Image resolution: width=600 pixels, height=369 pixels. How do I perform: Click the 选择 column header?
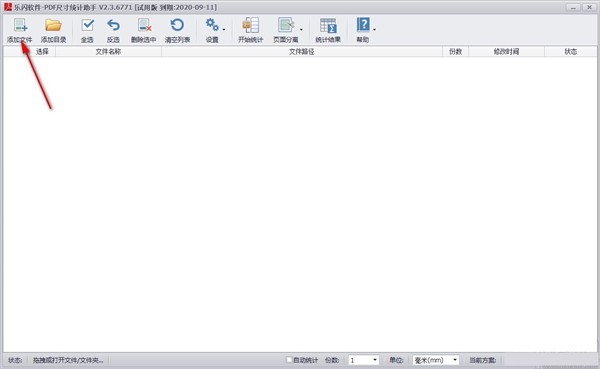point(42,51)
